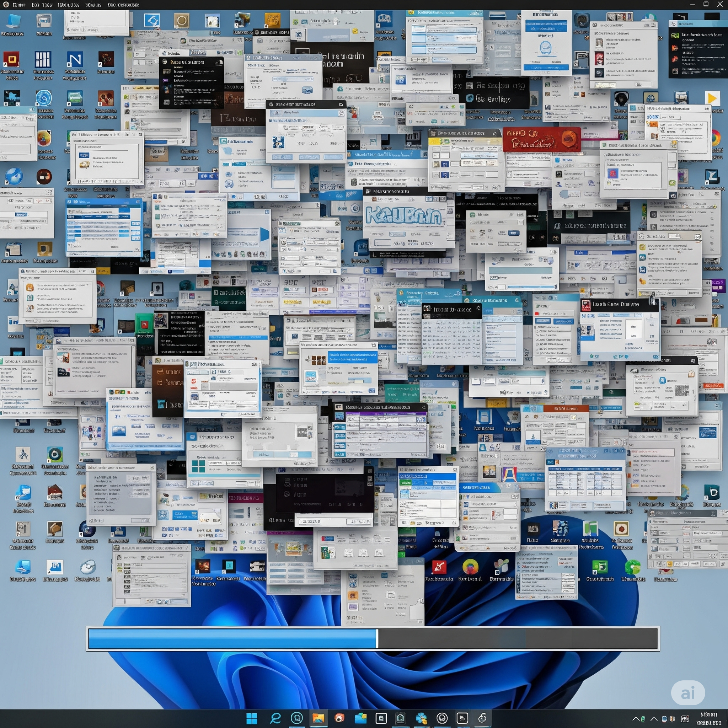Click the large blue progress bar fill
This screenshot has width=728, height=728.
click(232, 639)
